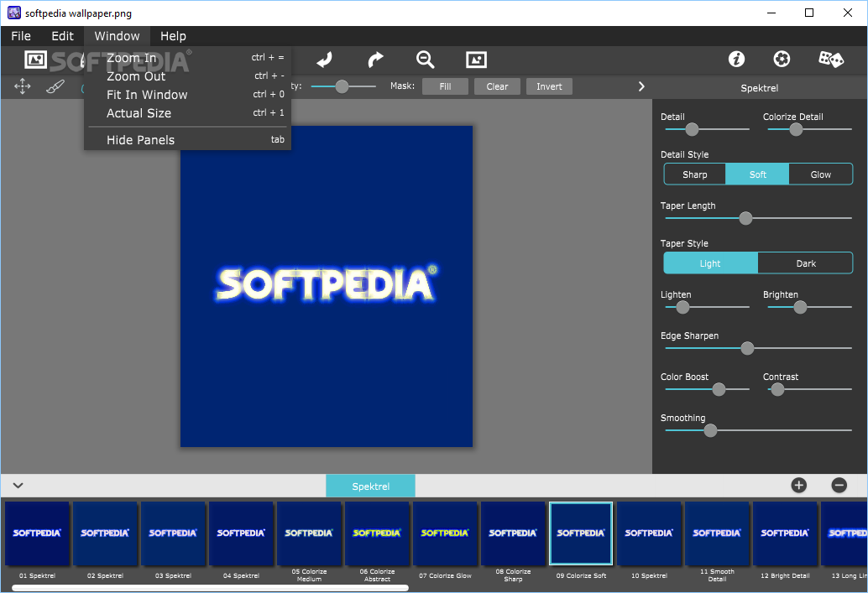Adjust the Colorize Detail slider

click(796, 129)
